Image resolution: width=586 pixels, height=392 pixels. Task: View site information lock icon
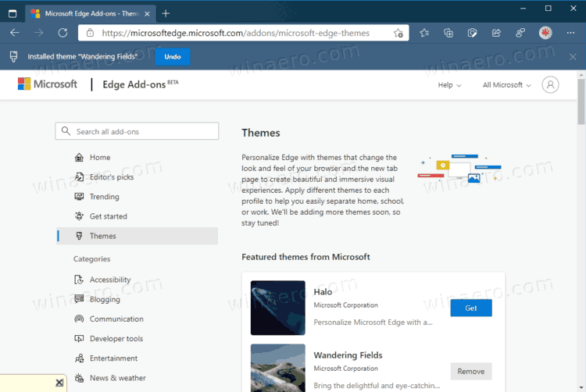(90, 33)
